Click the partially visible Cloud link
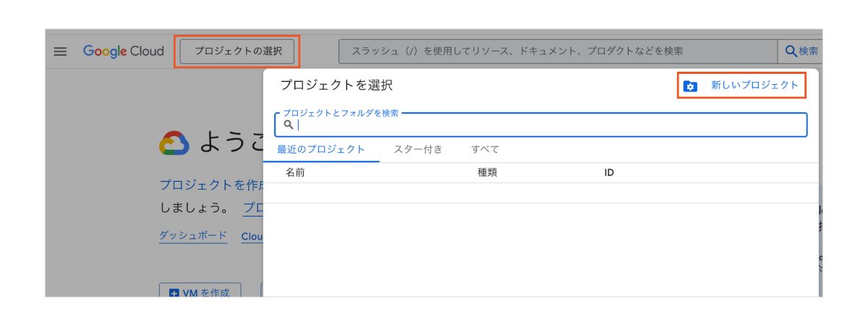Image resolution: width=868 pixels, height=326 pixels. [x=252, y=236]
